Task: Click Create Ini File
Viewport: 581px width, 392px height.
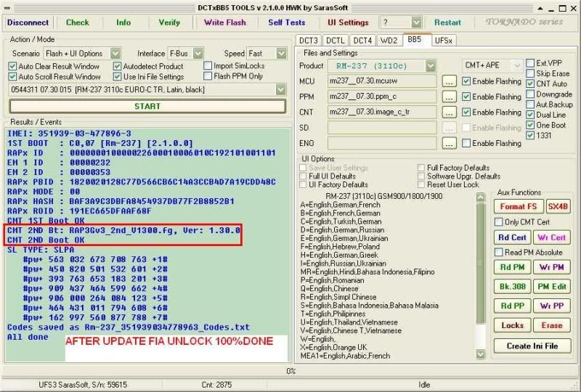Action: pos(532,346)
